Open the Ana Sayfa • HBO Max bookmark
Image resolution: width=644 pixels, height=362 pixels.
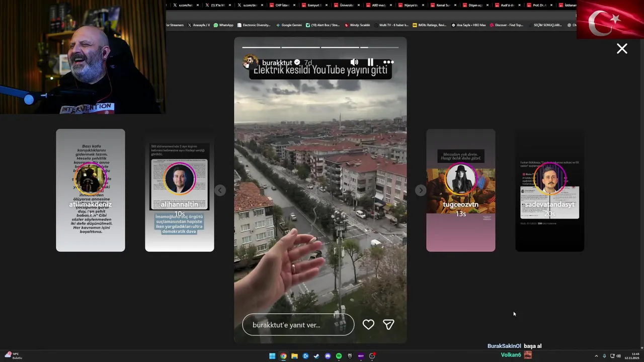tap(469, 25)
